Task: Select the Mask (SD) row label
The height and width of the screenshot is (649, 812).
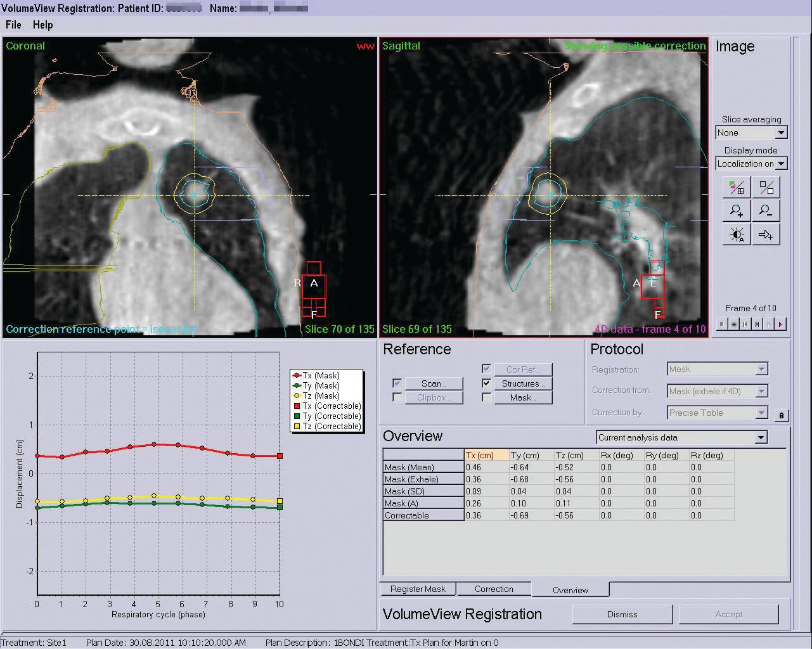Action: click(423, 491)
